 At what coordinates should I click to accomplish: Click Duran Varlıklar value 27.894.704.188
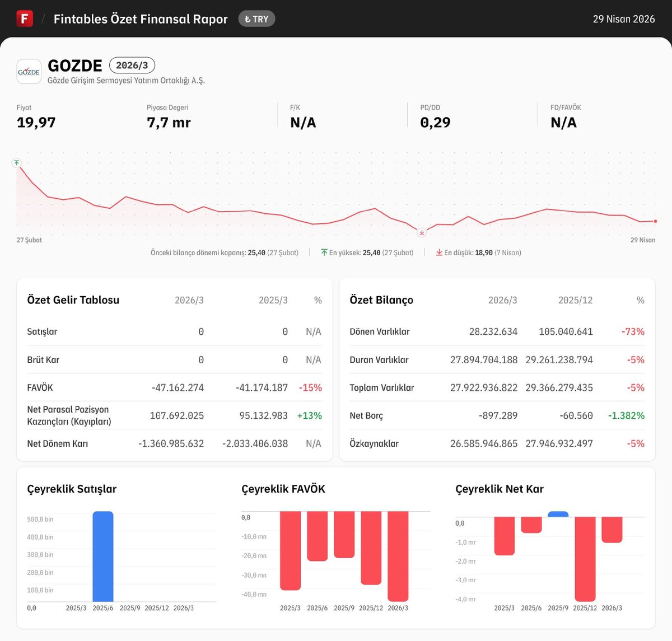(x=484, y=360)
